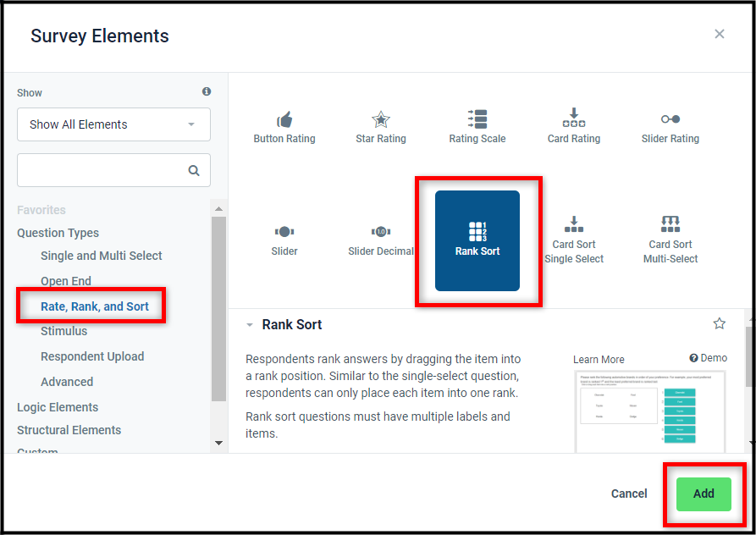Open the Single and Multi Select category
756x535 pixels.
pos(102,256)
